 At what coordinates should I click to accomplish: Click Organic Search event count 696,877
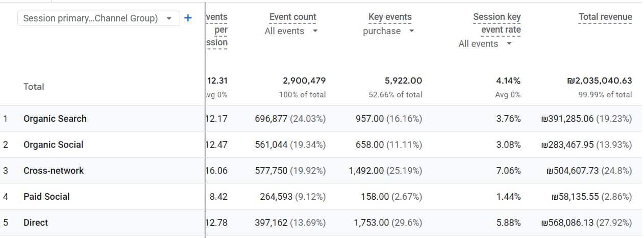point(271,119)
